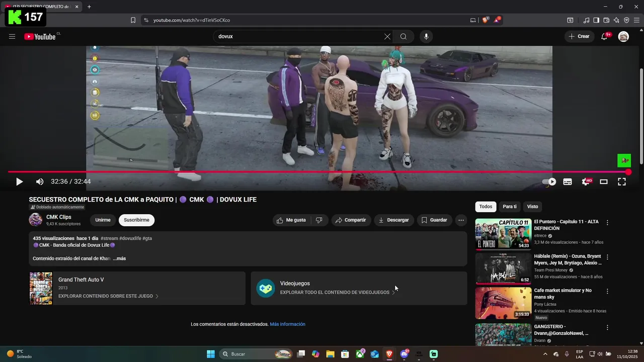This screenshot has width=644, height=362.
Task: Click the progress bar scrubber end handle
Action: pos(628,172)
